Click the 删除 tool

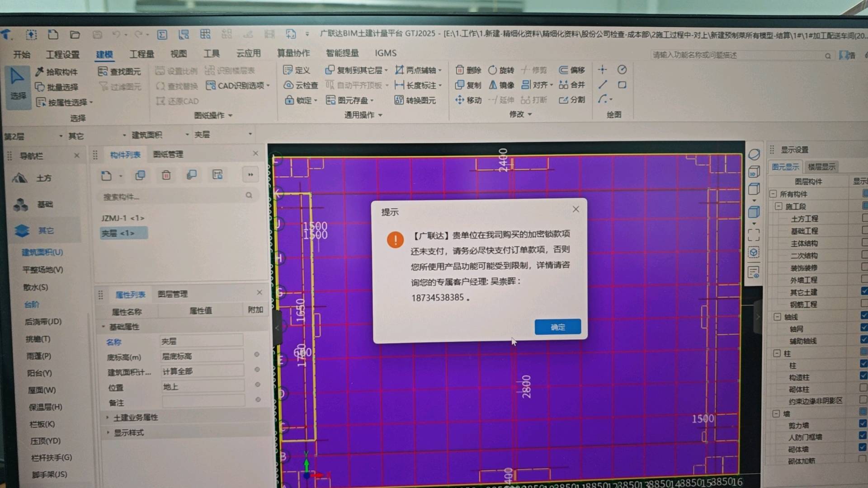point(468,70)
